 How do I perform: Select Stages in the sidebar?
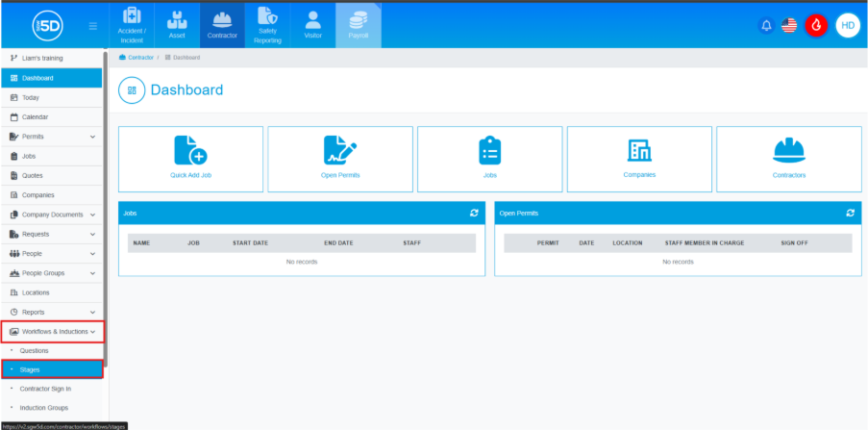point(52,369)
